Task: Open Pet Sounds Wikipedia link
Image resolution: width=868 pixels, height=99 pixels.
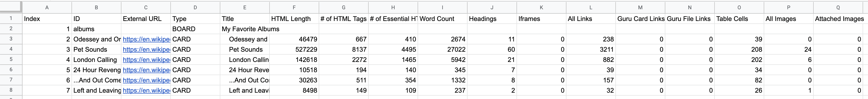Action: [146, 49]
